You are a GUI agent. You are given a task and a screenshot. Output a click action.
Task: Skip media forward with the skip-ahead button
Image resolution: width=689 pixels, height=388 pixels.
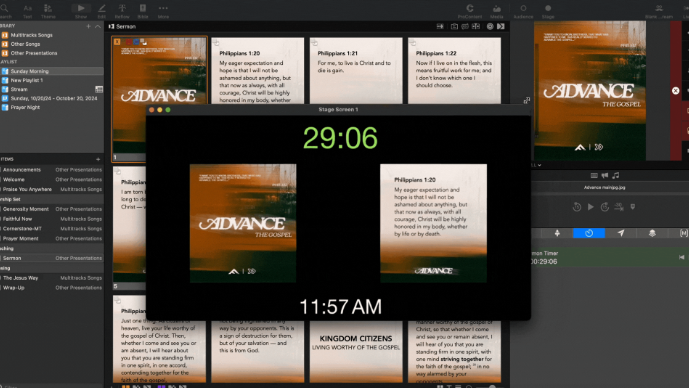tap(605, 207)
